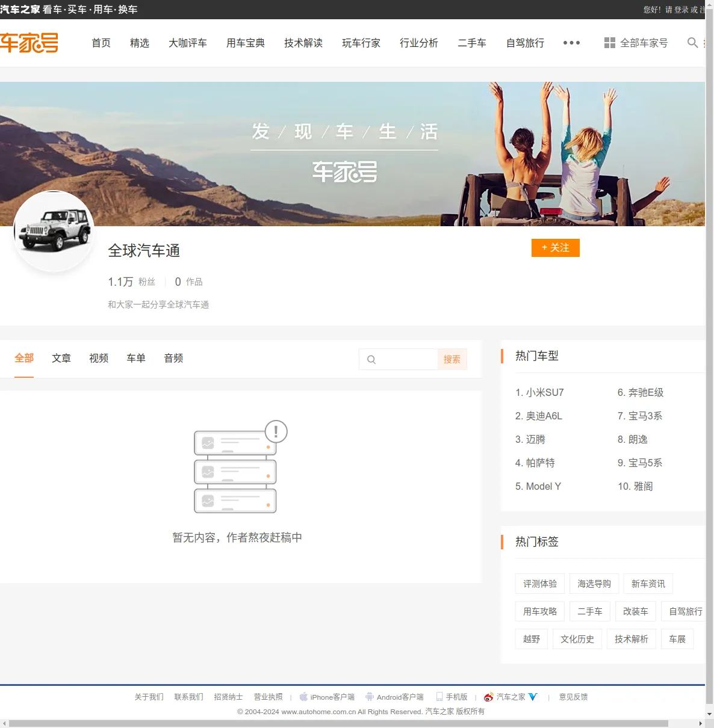Screen dimensions: 714x728
Task: Open the 联系我们 footer link
Action: point(188,697)
